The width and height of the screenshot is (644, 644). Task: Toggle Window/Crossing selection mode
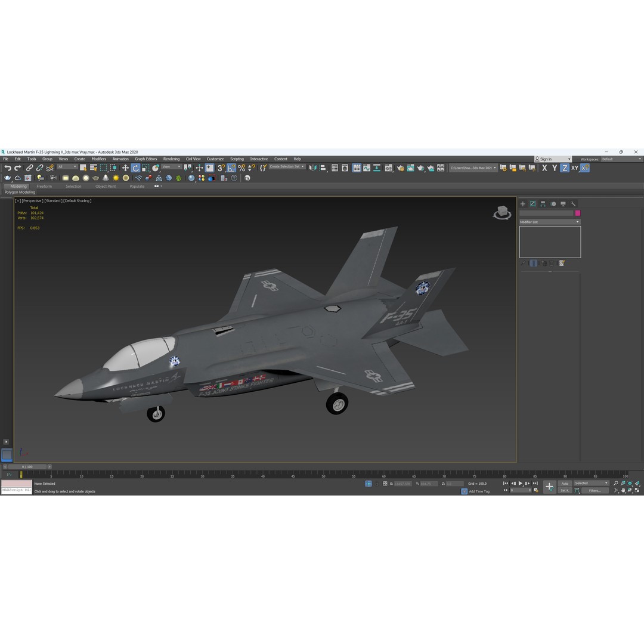tap(113, 168)
